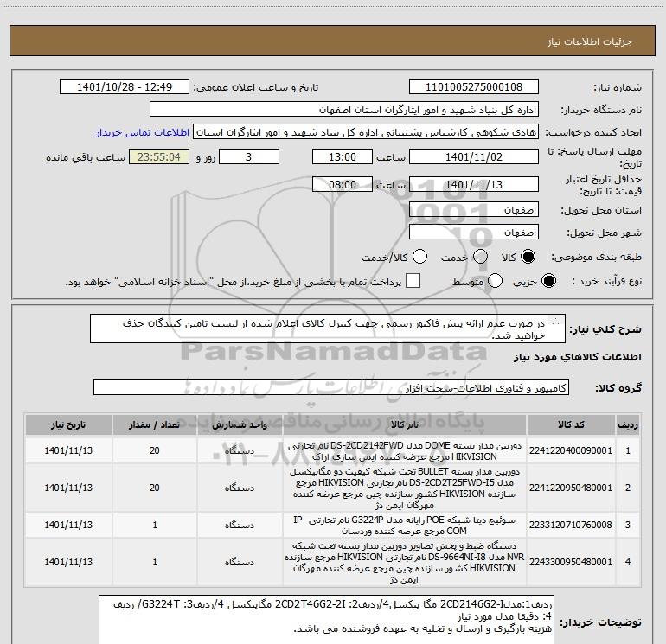Click the جزئیات اطلاعات نیاز header bar
The height and width of the screenshot is (644, 666).
(x=333, y=41)
